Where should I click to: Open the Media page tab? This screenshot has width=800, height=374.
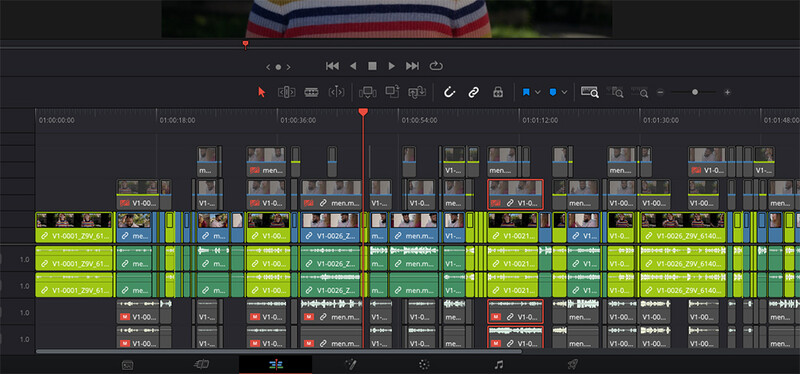128,365
